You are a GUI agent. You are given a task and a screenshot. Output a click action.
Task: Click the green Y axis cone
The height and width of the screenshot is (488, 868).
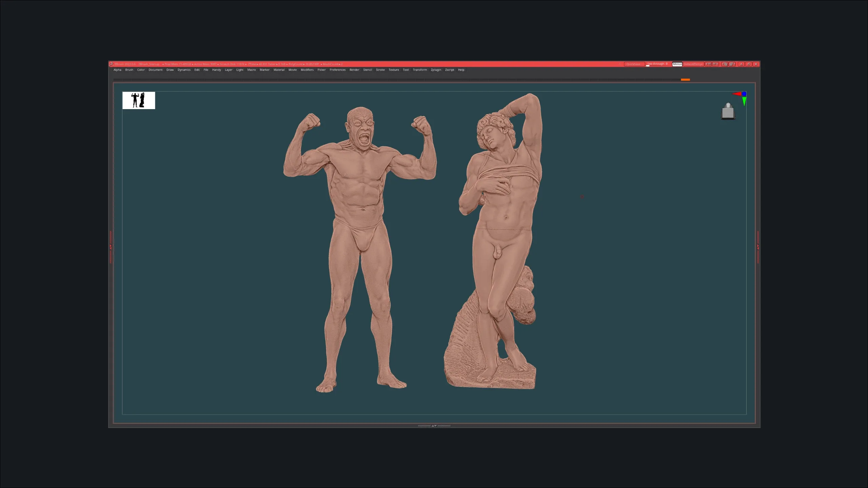tap(744, 101)
